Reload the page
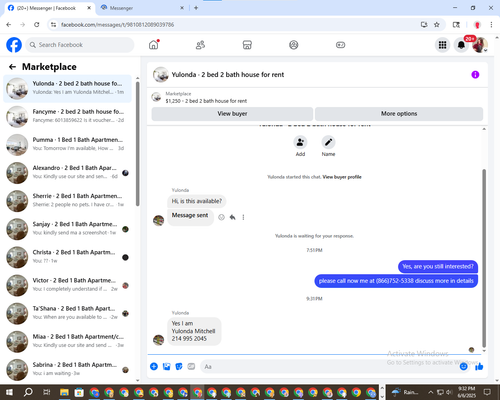Screen dimensions: 500x400 [37, 25]
